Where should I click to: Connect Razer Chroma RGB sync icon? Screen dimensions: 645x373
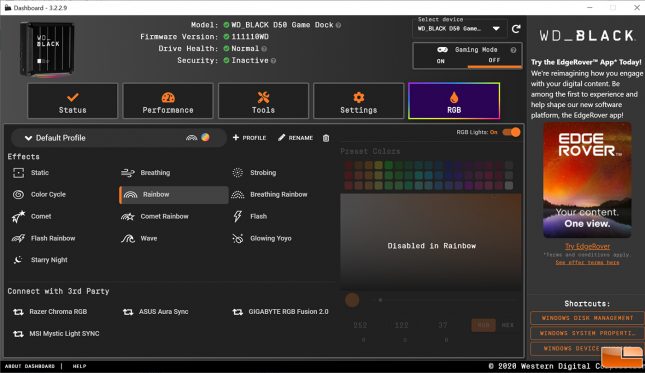tap(18, 312)
